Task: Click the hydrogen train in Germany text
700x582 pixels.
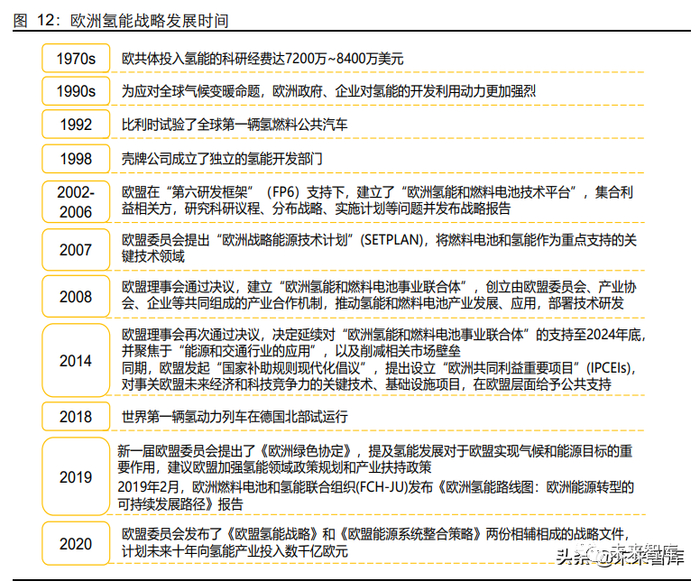Action: tap(234, 417)
